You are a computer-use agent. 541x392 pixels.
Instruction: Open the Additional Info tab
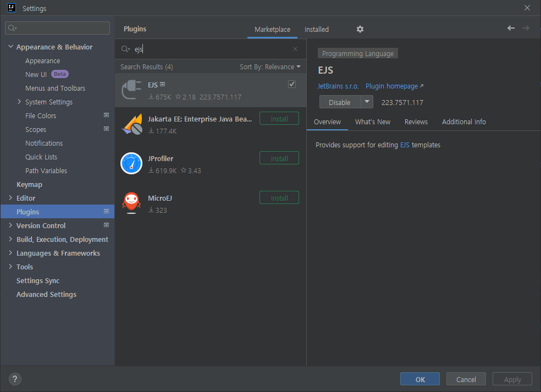point(463,122)
